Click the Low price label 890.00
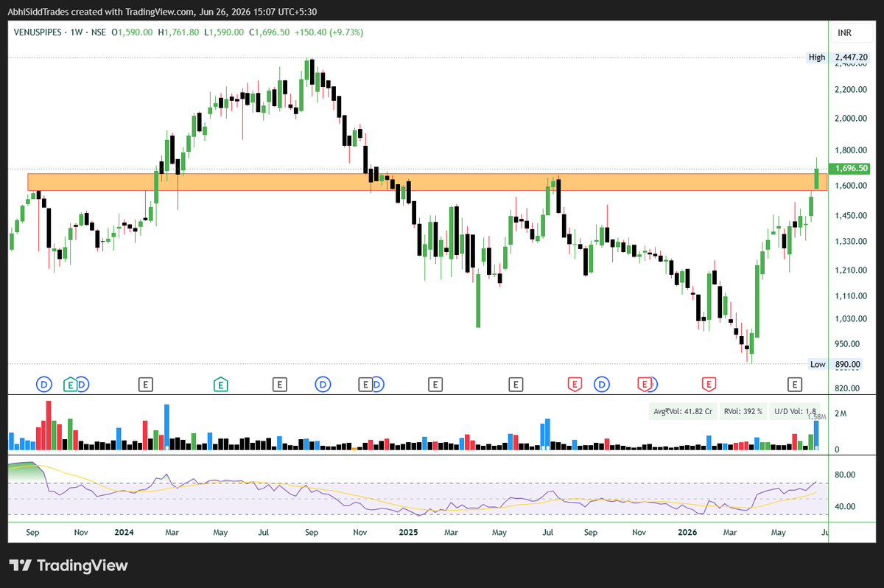The width and height of the screenshot is (884, 588). 847,364
